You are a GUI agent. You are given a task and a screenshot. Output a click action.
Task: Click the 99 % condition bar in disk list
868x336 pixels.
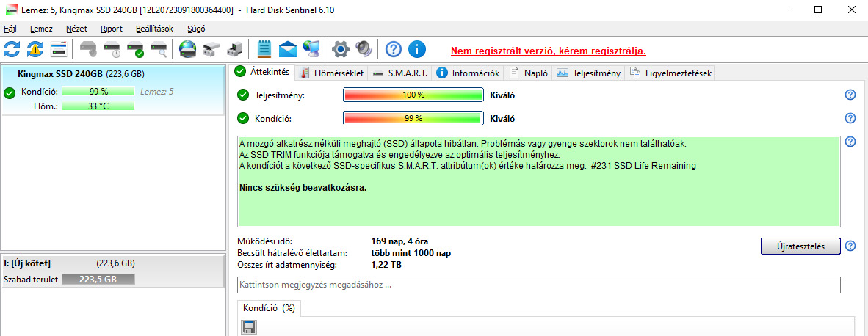point(98,92)
